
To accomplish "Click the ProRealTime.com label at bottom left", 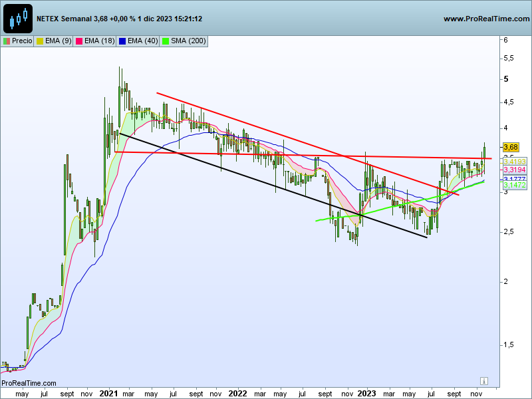I will (29, 383).
